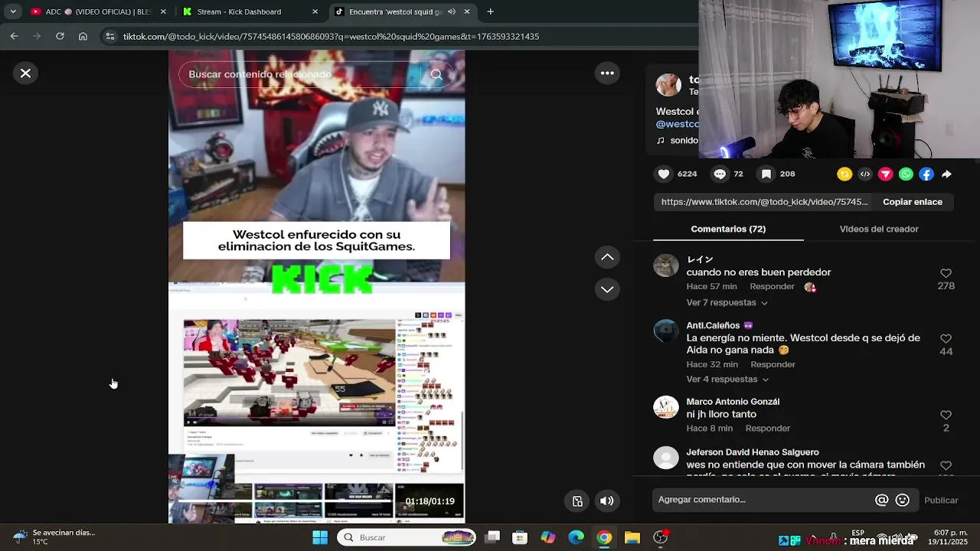This screenshot has height=551, width=980.
Task: Open comments via the speech bubble icon
Action: pyautogui.click(x=720, y=174)
